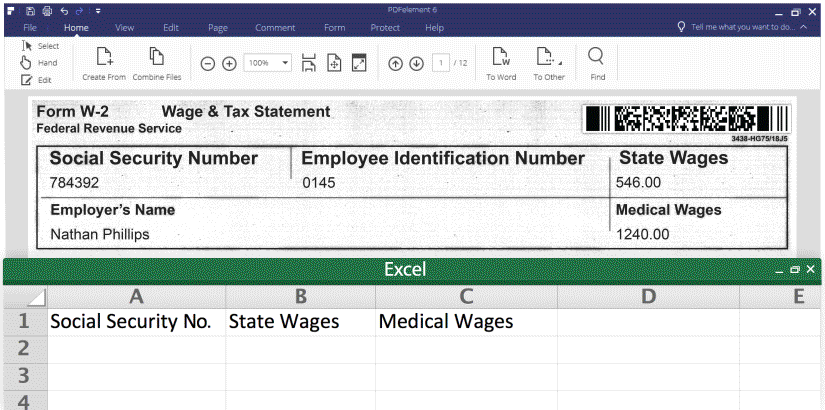
Task: Zoom out with the minus icon
Action: pyautogui.click(x=208, y=63)
